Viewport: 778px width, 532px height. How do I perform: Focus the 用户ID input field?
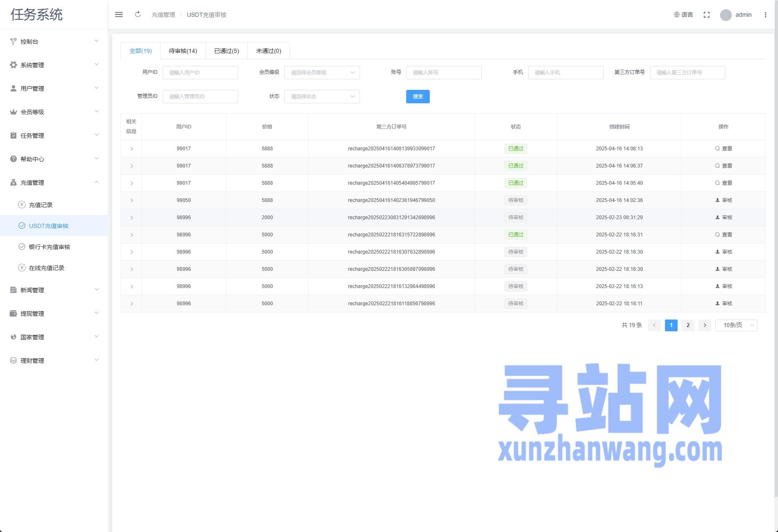pos(200,73)
